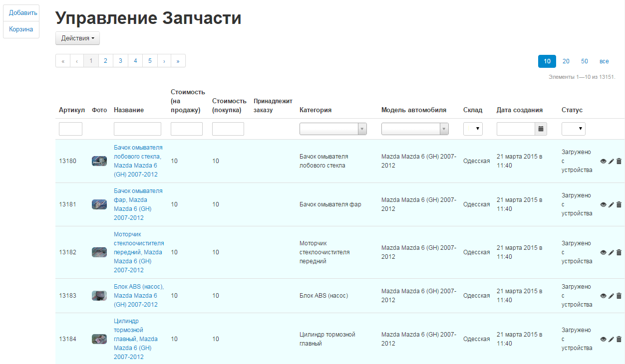Screen dimensions: 625x364
Task: Open the Корзина sidebar item
Action: click(x=21, y=29)
